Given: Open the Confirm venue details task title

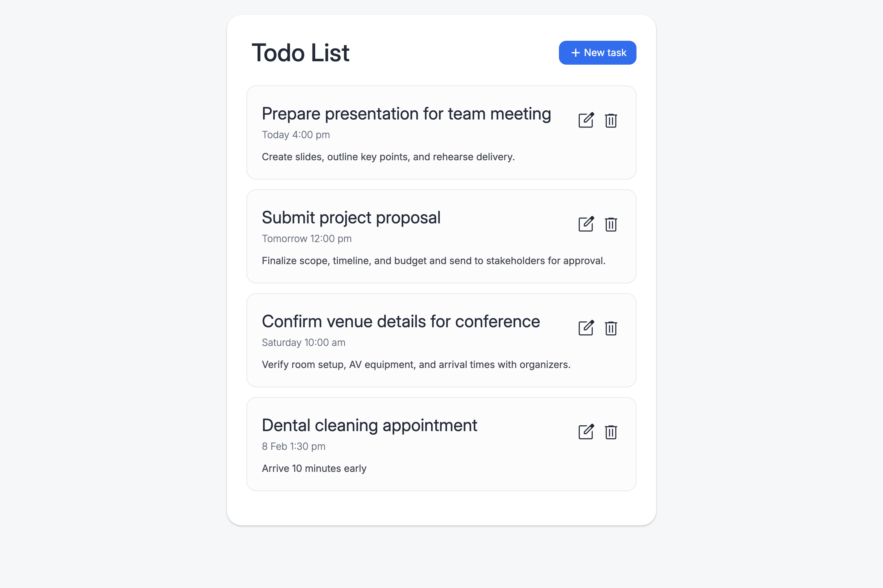Looking at the screenshot, I should click(400, 321).
